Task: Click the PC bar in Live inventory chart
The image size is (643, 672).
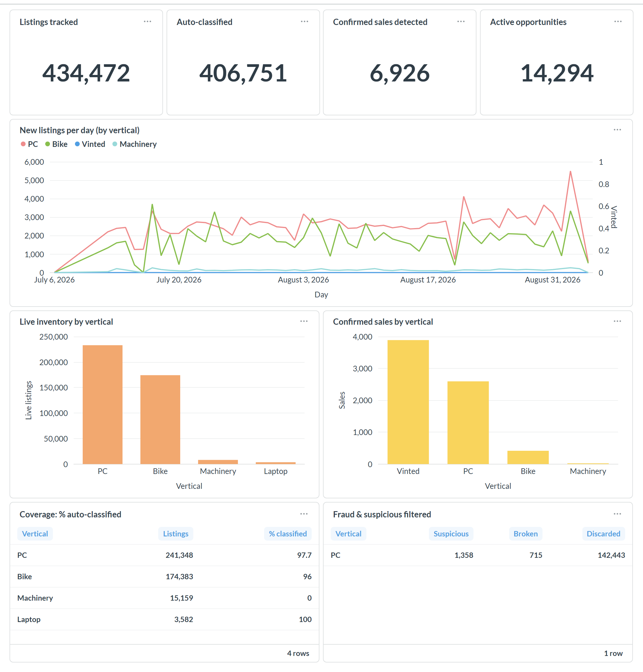Action: click(103, 405)
